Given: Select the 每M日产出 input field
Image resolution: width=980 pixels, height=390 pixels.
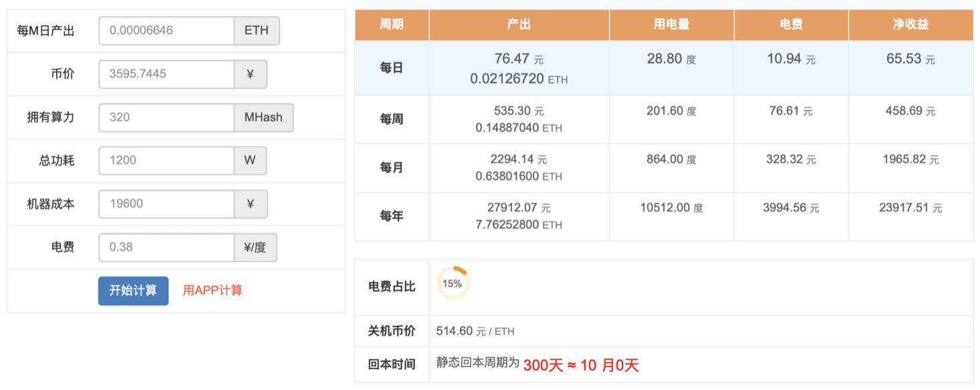Looking at the screenshot, I should click(x=166, y=30).
